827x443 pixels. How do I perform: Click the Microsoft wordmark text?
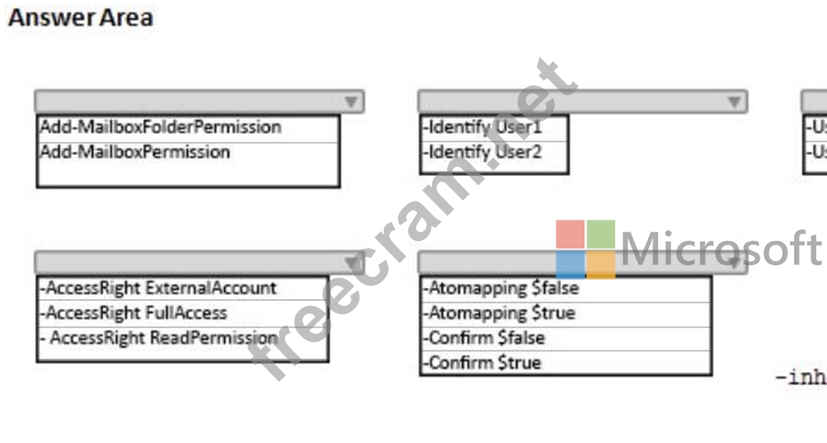(720, 248)
